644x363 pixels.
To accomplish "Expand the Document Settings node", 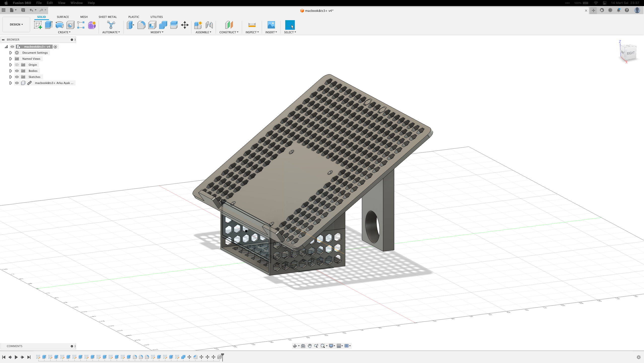I will point(11,53).
